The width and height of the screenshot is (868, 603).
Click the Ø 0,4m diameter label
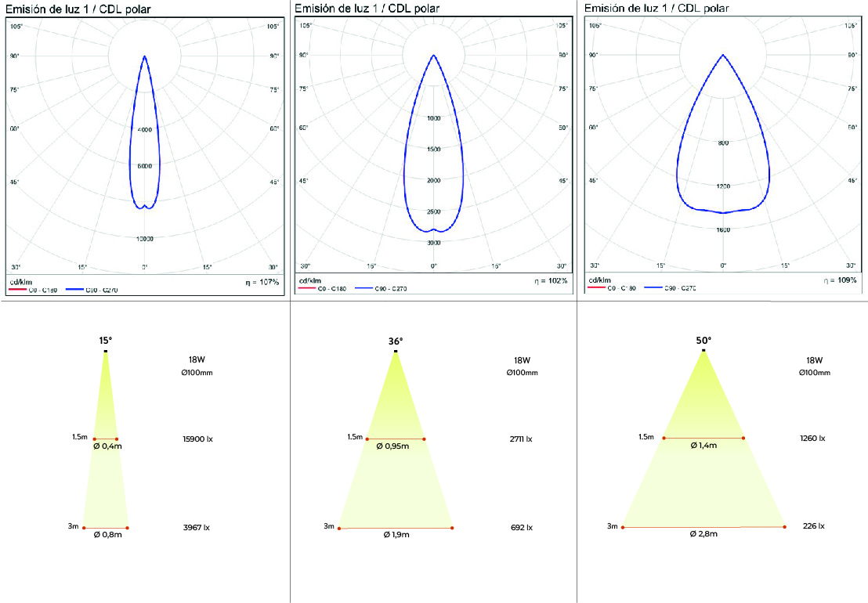107,446
